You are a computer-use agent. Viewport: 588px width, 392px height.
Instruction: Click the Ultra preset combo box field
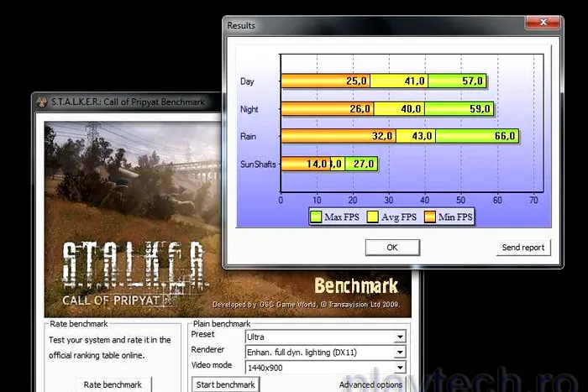click(x=325, y=337)
